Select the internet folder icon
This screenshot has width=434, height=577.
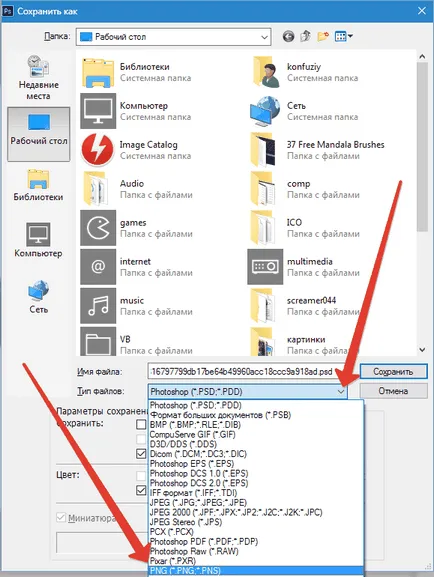pos(98,267)
